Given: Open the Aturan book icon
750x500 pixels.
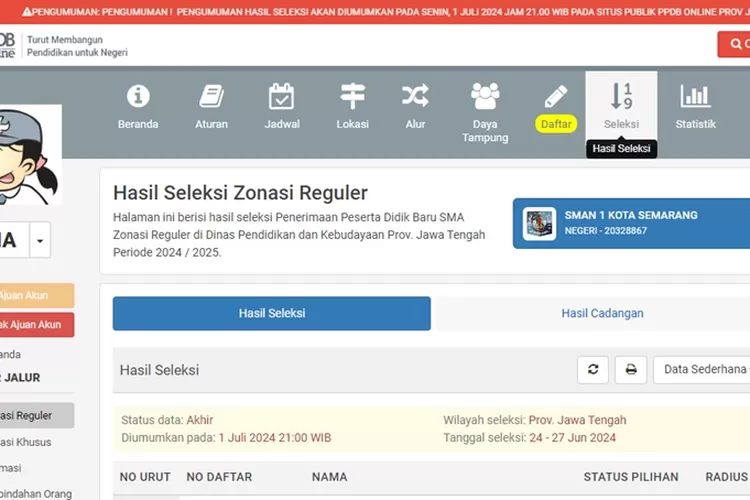Looking at the screenshot, I should click(211, 96).
